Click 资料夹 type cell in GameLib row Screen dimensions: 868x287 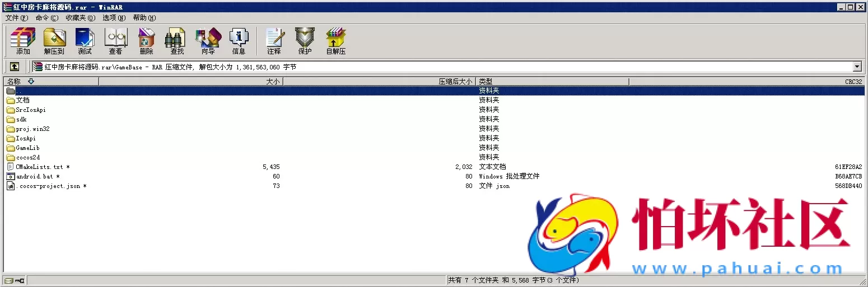[x=489, y=148]
